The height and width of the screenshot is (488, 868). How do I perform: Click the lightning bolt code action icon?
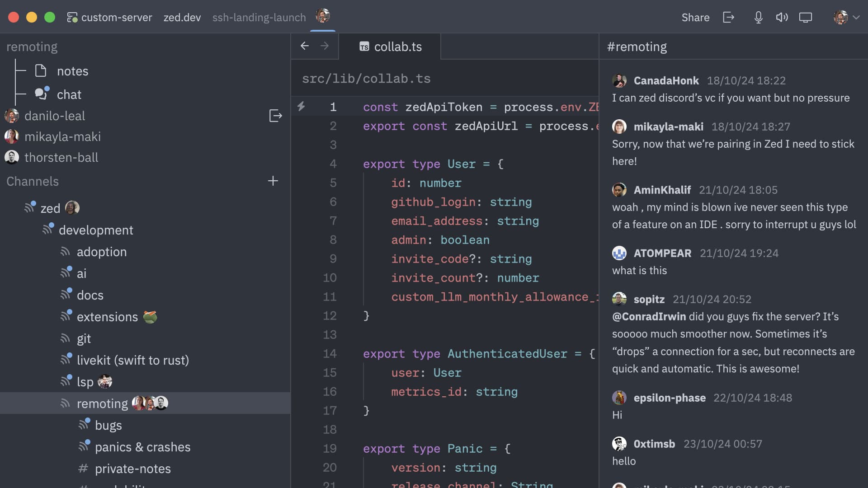(x=301, y=107)
